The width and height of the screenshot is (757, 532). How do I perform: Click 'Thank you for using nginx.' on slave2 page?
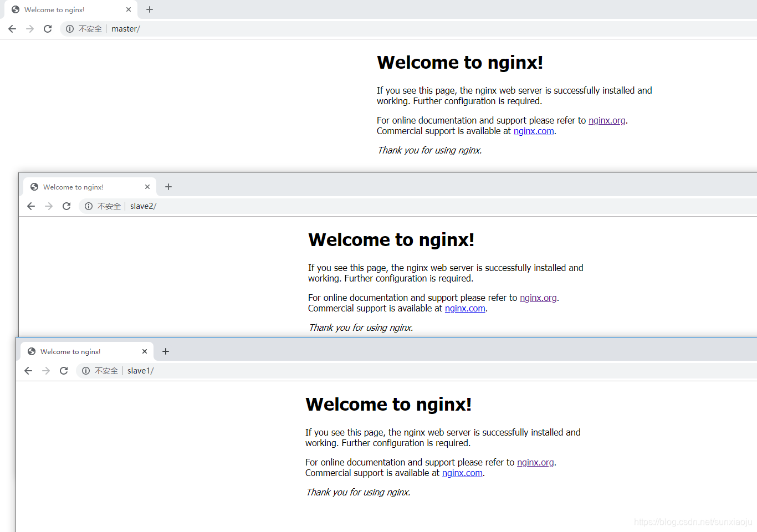point(361,328)
